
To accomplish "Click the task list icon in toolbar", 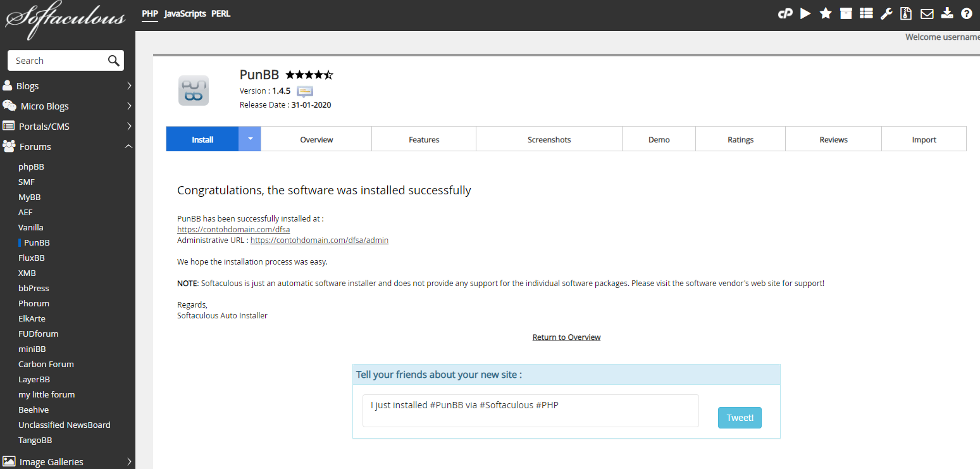I will click(x=866, y=13).
